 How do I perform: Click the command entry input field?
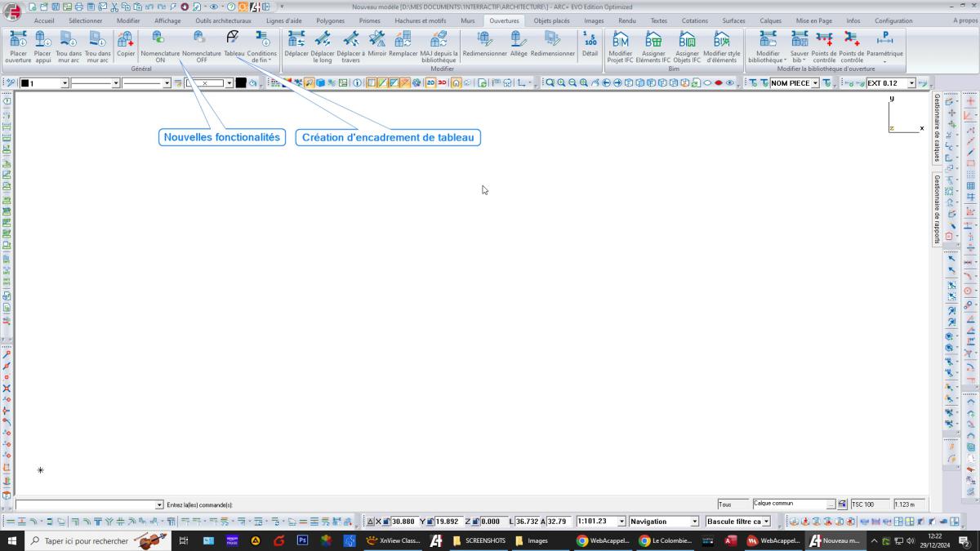pyautogui.click(x=86, y=505)
